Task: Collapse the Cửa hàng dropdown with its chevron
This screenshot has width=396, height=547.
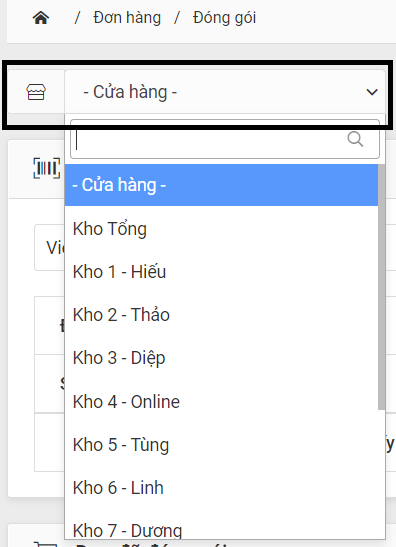Action: (372, 92)
